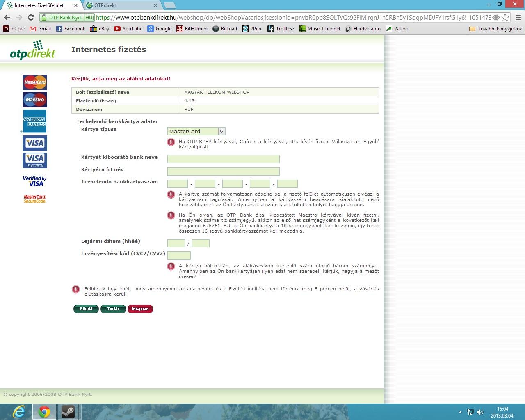Click the VISA Electron logo

[x=35, y=160]
